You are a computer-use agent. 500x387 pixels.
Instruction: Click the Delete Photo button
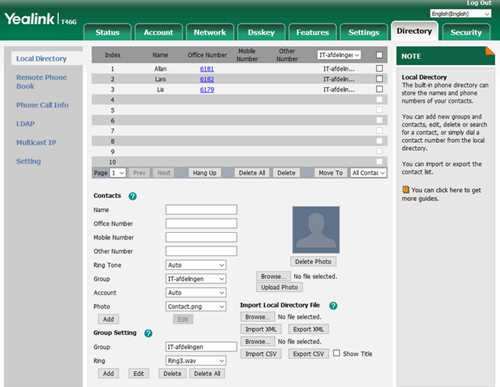313,262
